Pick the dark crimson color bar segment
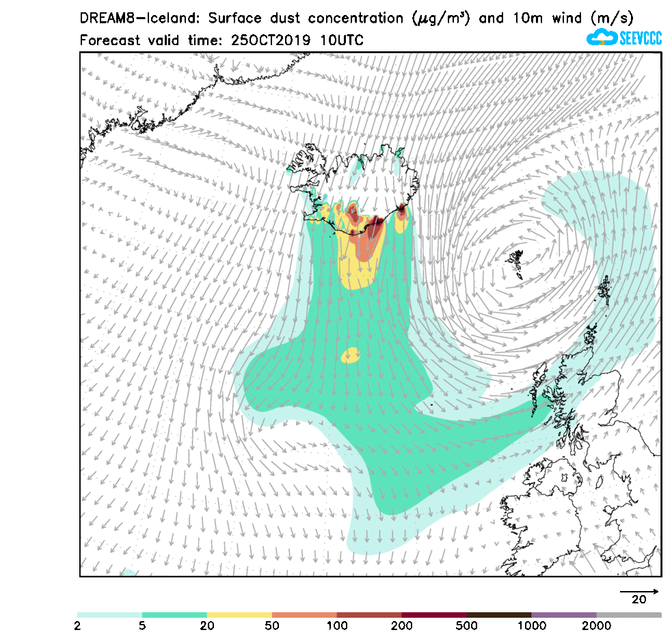The height and width of the screenshot is (641, 672). (x=434, y=615)
